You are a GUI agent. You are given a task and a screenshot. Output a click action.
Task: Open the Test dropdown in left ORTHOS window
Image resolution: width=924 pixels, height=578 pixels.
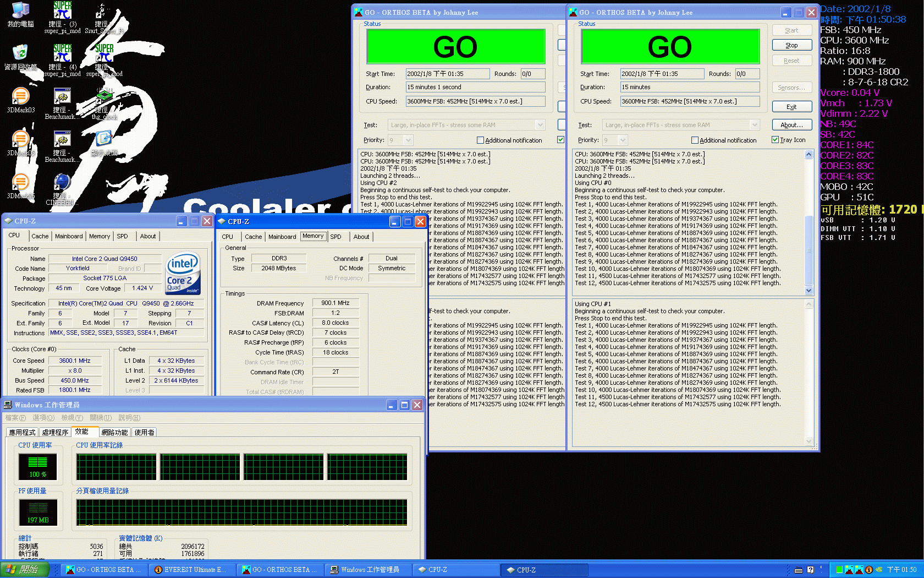[540, 125]
